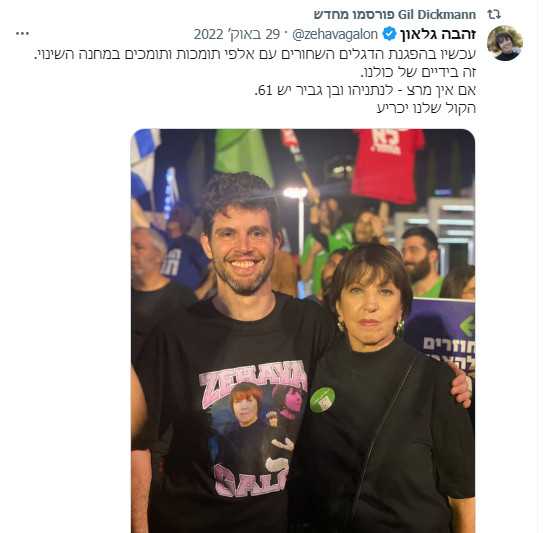Click the green round sticker in the photo
The height and width of the screenshot is (533, 545).
click(x=322, y=399)
